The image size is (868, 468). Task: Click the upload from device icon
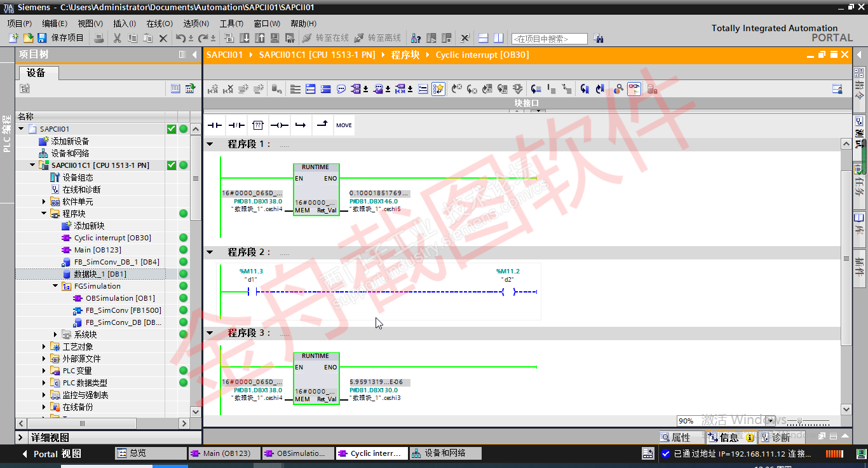point(260,38)
